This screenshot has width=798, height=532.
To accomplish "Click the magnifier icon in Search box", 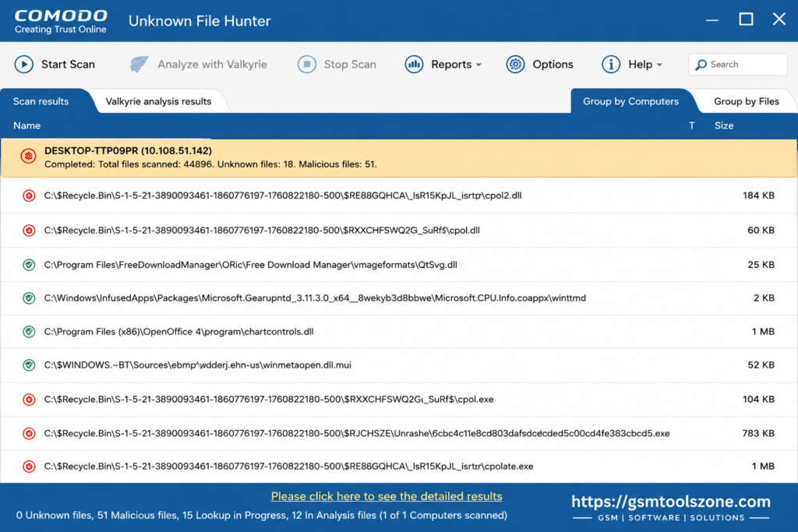I will [x=701, y=65].
